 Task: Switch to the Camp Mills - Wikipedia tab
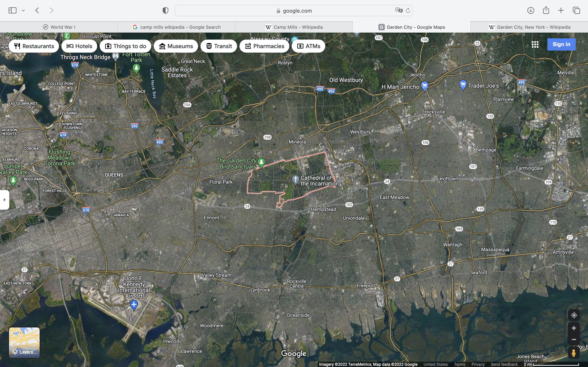[294, 27]
